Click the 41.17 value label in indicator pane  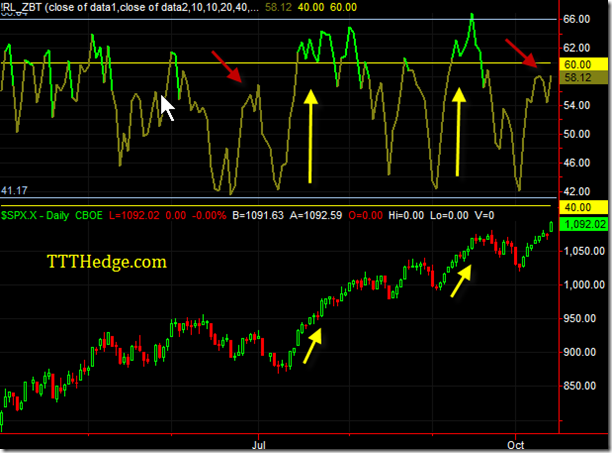[x=14, y=191]
